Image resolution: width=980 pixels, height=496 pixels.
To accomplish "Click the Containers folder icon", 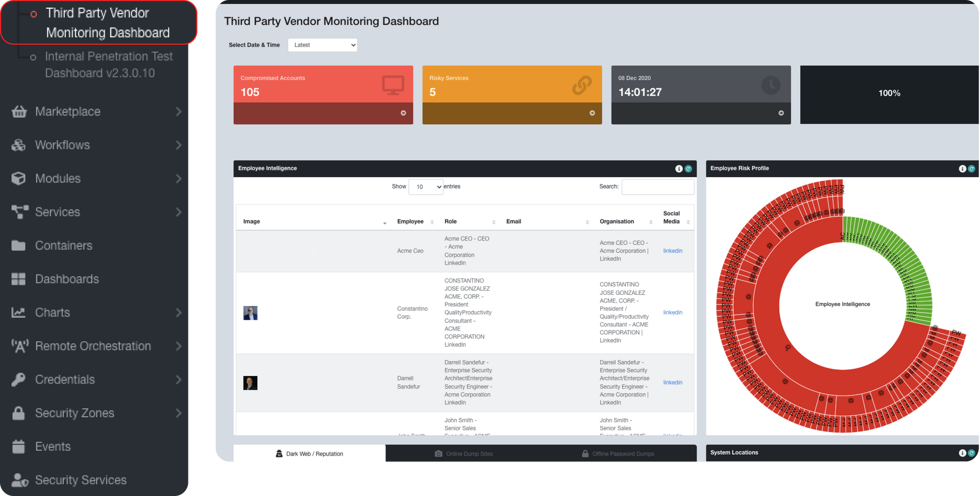I will pyautogui.click(x=18, y=246).
